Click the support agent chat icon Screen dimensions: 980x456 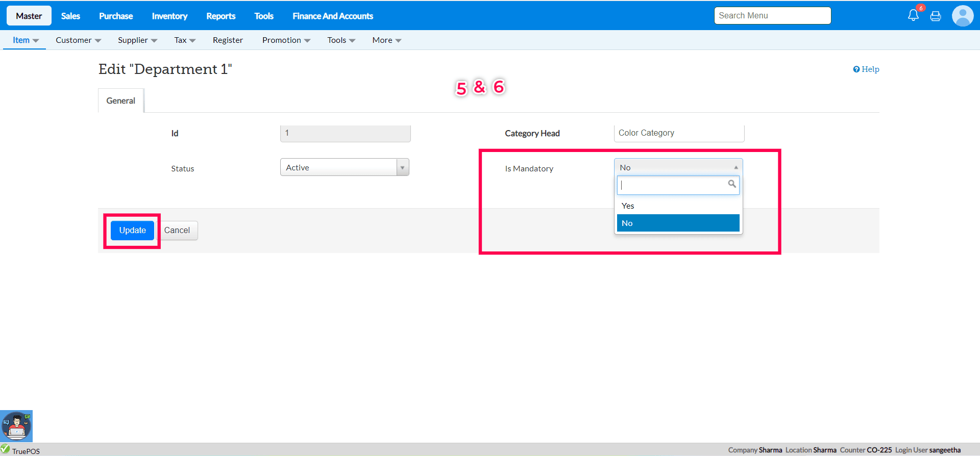coord(16,426)
